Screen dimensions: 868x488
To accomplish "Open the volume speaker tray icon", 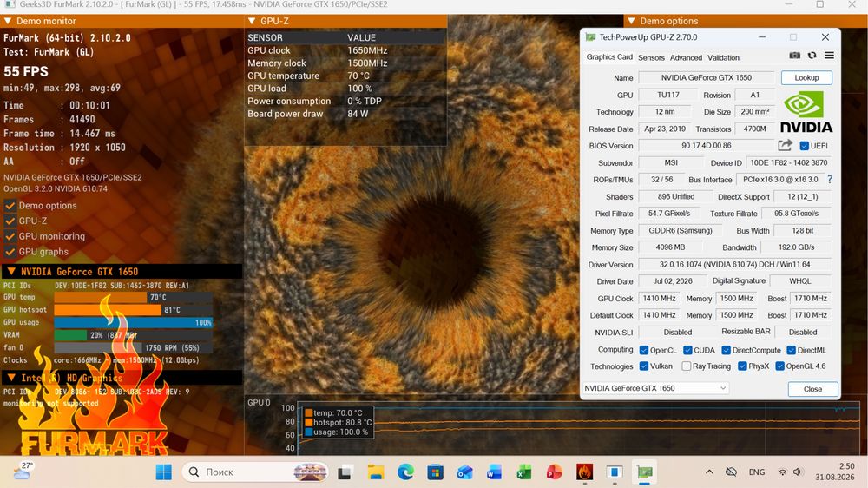I will (797, 472).
